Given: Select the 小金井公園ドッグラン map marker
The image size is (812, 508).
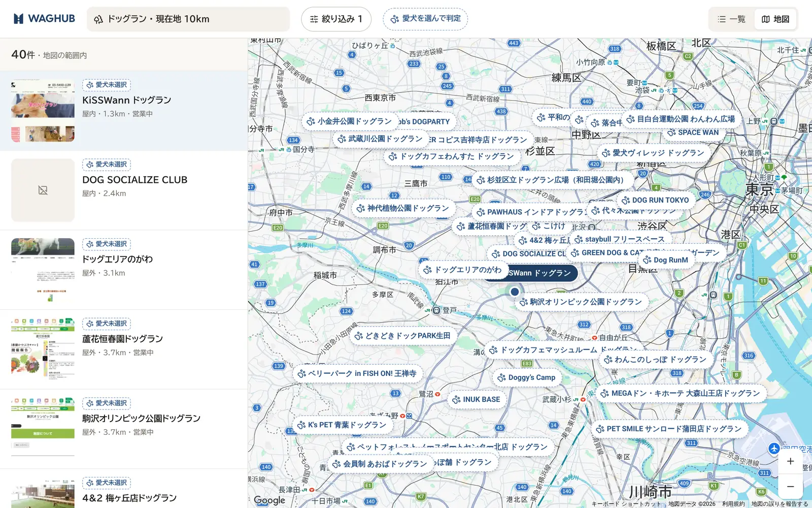Looking at the screenshot, I should click(350, 121).
